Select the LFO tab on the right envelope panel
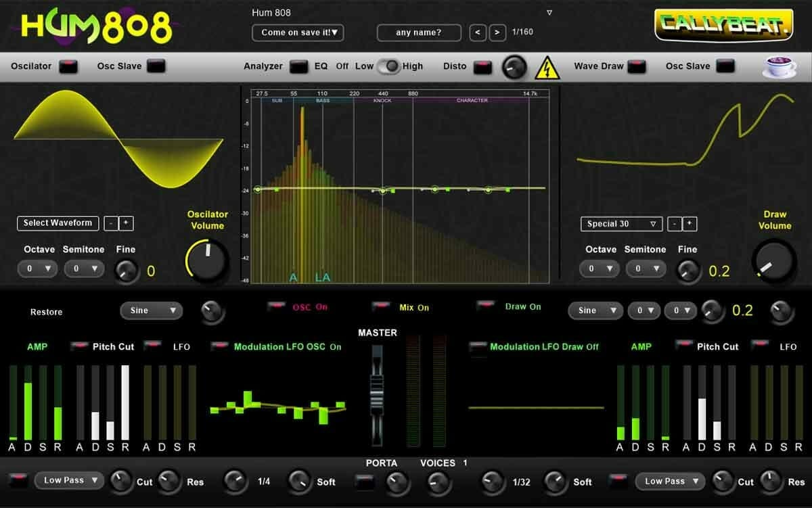The image size is (812, 508). tap(788, 346)
